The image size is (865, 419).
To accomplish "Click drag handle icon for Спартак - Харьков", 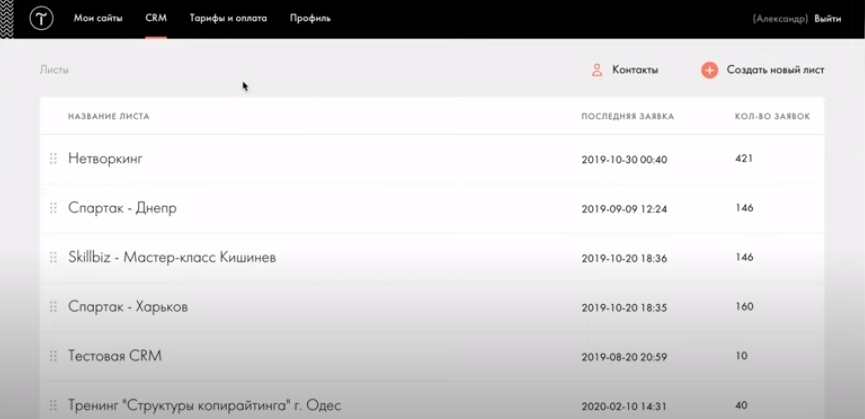I will click(x=54, y=307).
